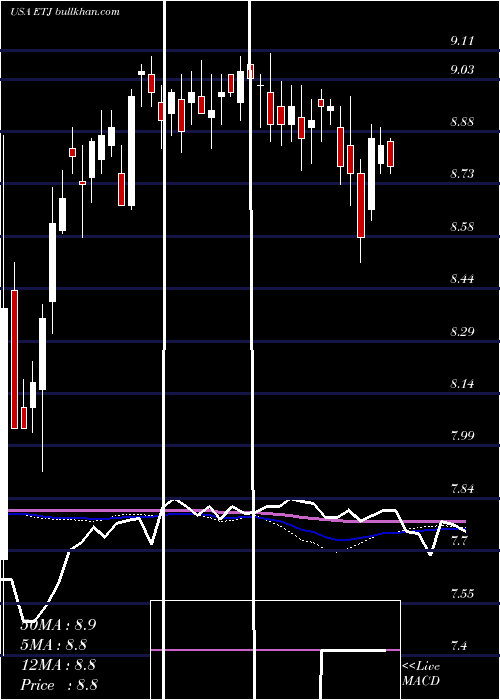
Task: Click the 8.14 price axis label
Action: (x=462, y=384)
